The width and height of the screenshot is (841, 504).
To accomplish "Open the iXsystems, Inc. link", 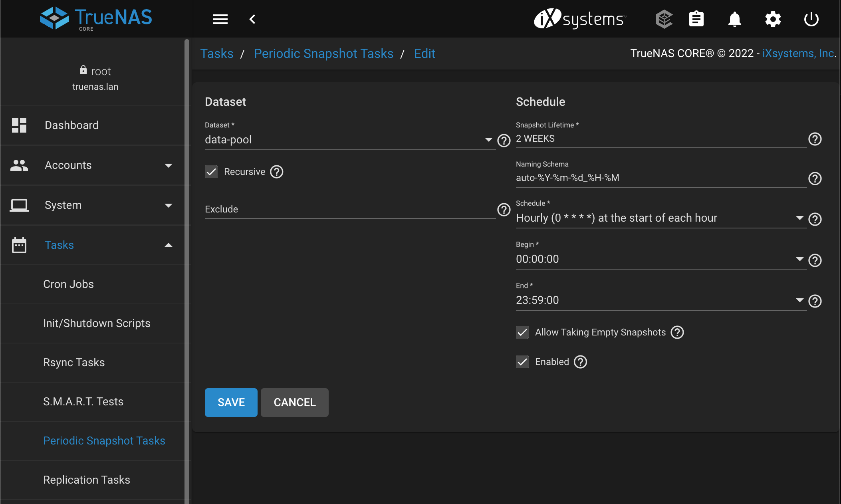I will [x=799, y=54].
